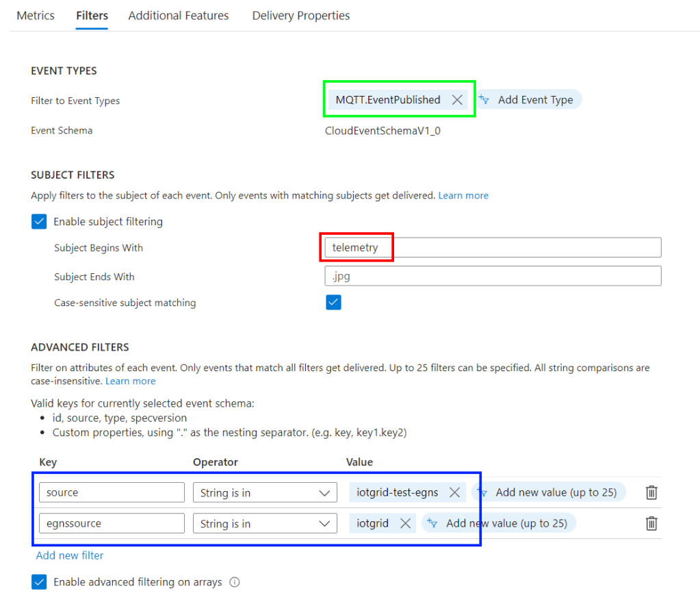
Task: Open the operator dropdown for source filter
Action: point(265,492)
